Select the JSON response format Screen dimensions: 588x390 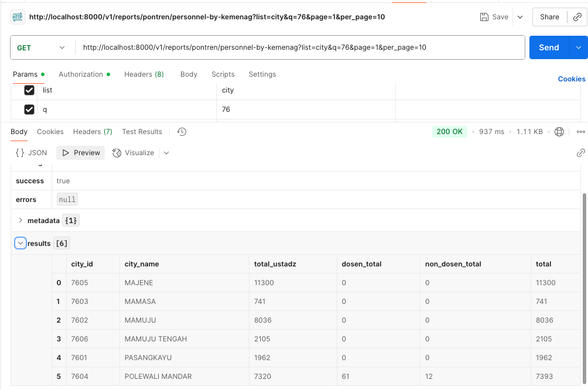coord(32,153)
